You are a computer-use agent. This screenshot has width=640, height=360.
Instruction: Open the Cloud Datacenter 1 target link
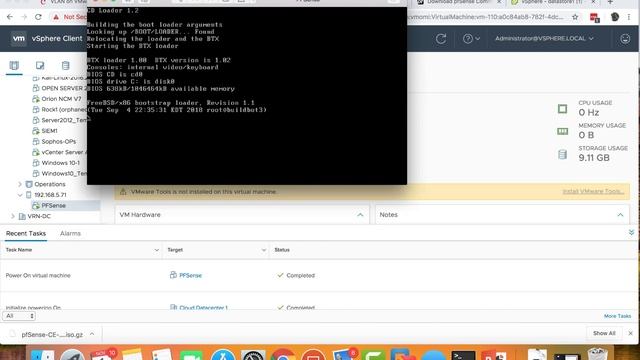(203, 307)
